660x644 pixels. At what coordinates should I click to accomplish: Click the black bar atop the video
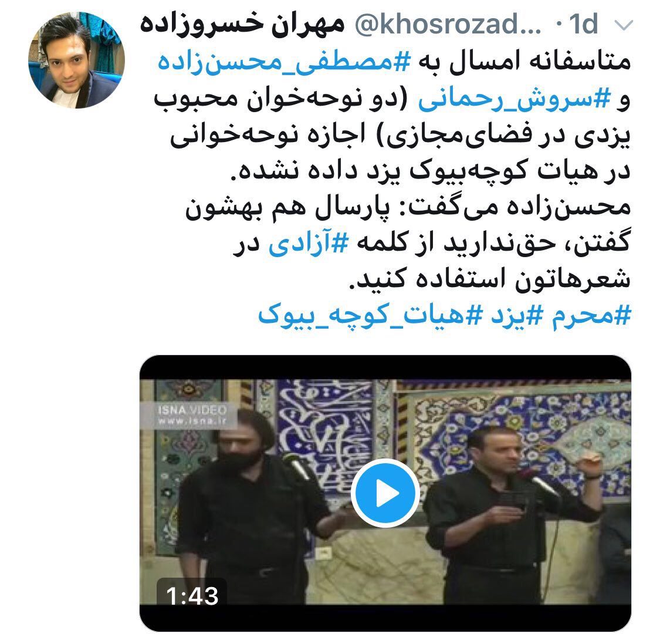point(385,367)
